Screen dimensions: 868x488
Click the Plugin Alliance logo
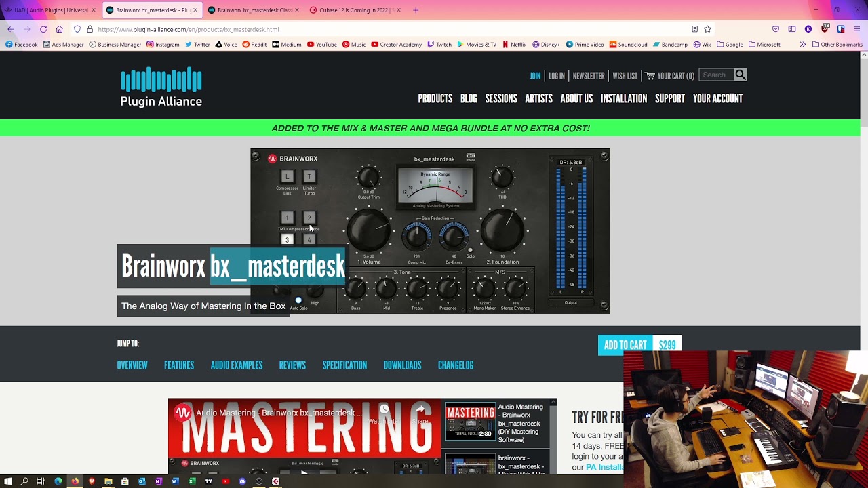click(161, 87)
